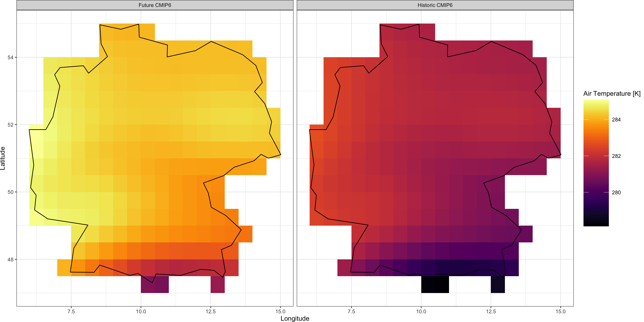This screenshot has height=322, width=644.
Task: Click the 54 latitude tick label
Action: [x=10, y=57]
